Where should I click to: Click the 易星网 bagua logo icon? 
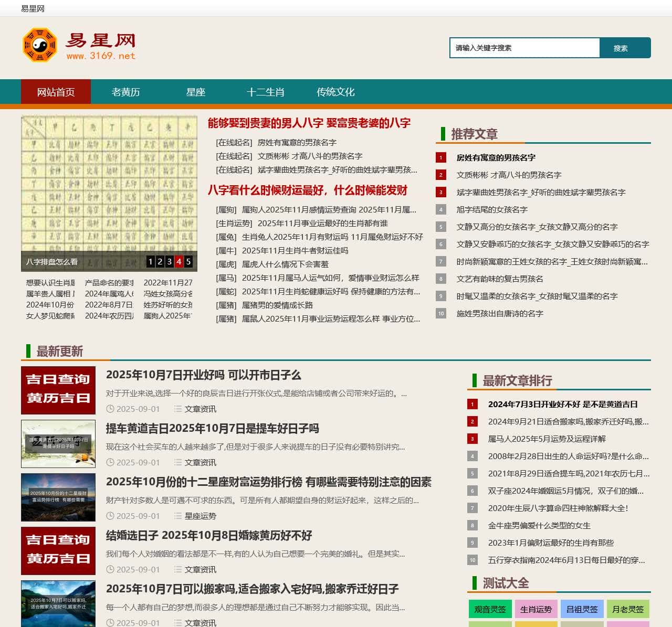point(39,45)
